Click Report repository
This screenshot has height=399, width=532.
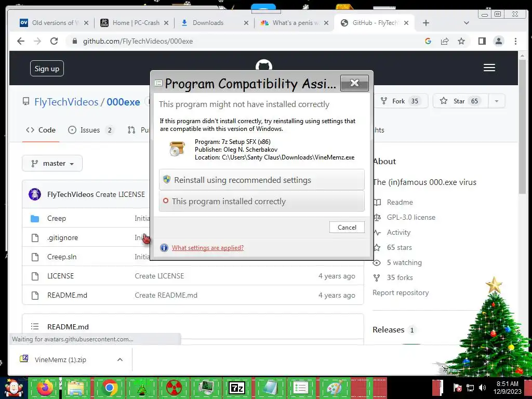401,292
